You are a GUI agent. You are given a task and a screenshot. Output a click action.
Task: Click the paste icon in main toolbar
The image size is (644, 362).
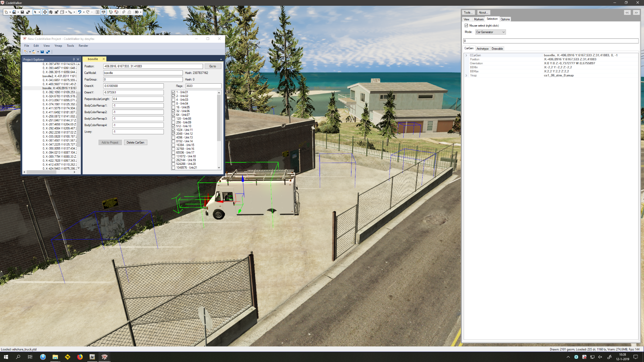click(x=129, y=12)
